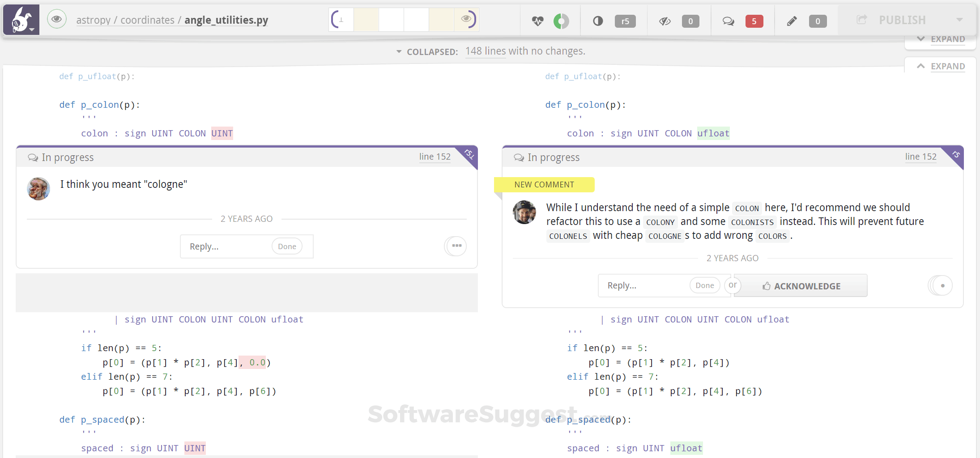Click the heartbeat activity icon
Screen dimensions: 980x458
point(537,21)
